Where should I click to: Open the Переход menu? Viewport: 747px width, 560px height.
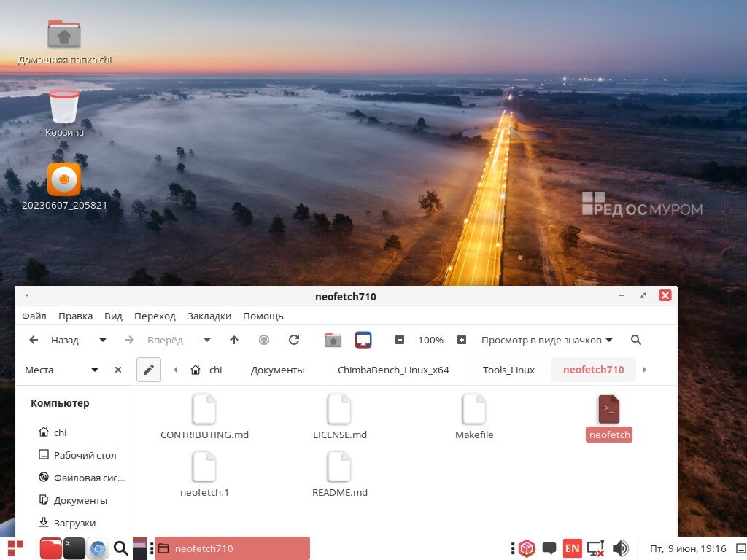155,316
